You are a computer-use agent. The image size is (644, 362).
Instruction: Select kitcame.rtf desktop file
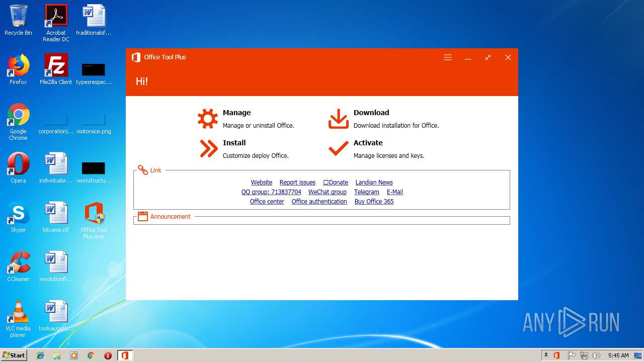pos(56,217)
